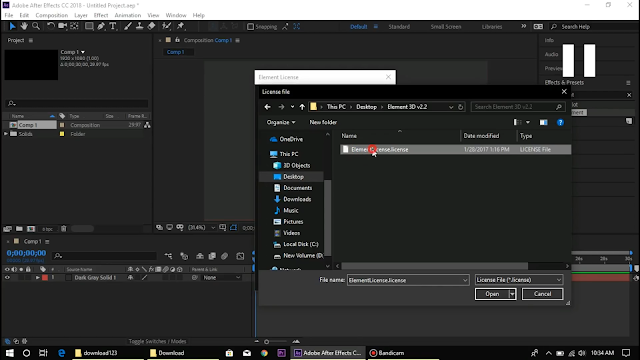Screen dimensions: 640x360
Task: Select the Hand tool
Action: click(24, 26)
